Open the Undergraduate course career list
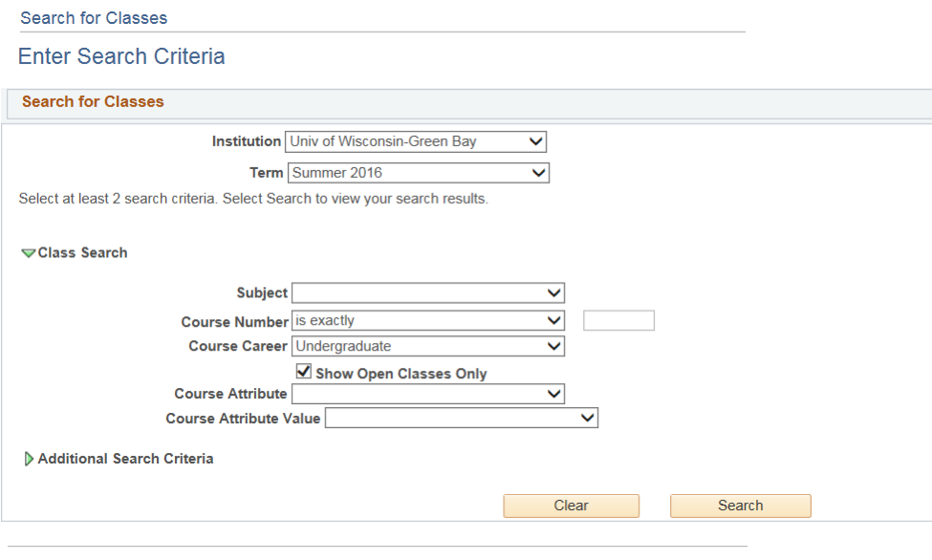The width and height of the screenshot is (932, 560). 428,346
